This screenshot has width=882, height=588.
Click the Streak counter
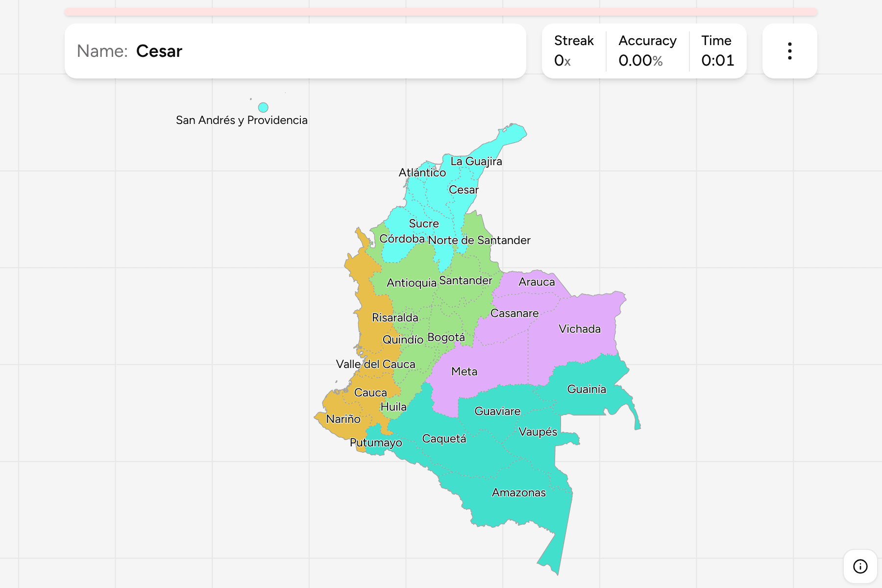coord(574,51)
